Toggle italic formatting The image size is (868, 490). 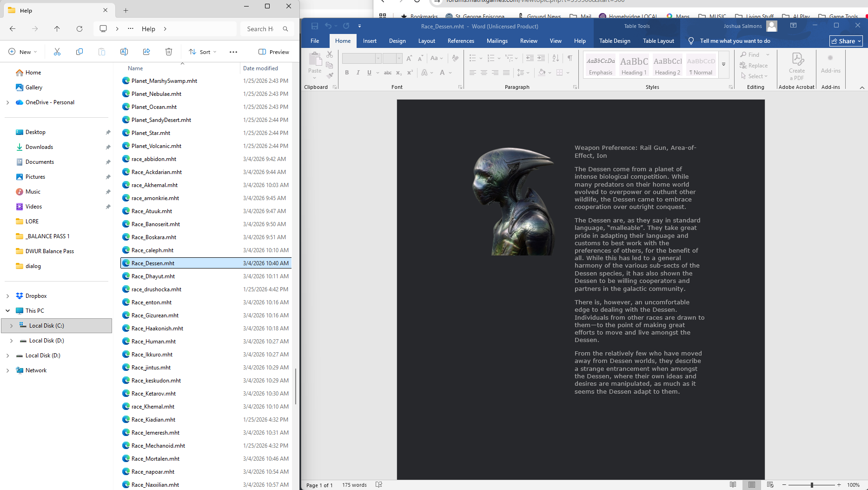coord(358,73)
